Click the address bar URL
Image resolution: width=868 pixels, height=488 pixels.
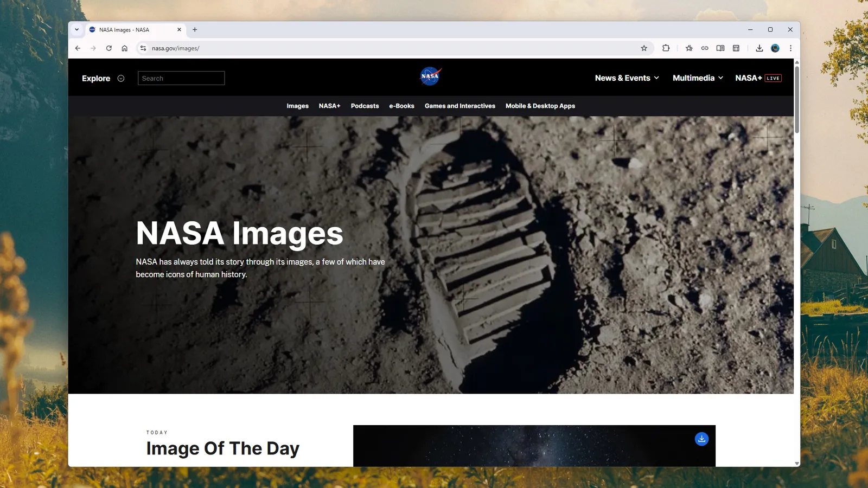175,48
